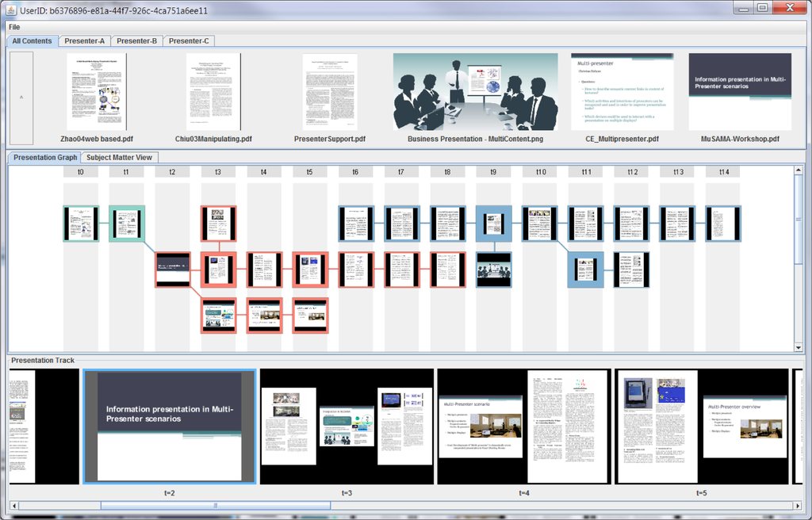Click the left collapse button beside content thumbnails
The image size is (812, 520).
21,97
